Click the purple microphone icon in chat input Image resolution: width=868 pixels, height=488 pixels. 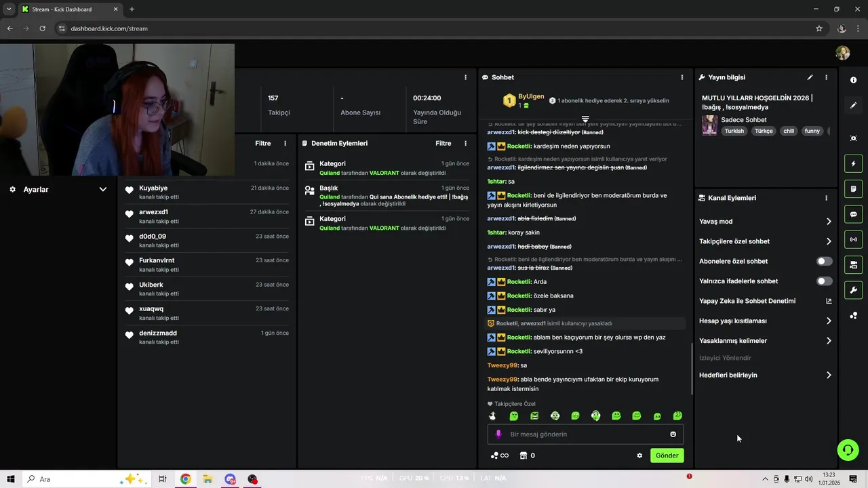[x=498, y=434]
